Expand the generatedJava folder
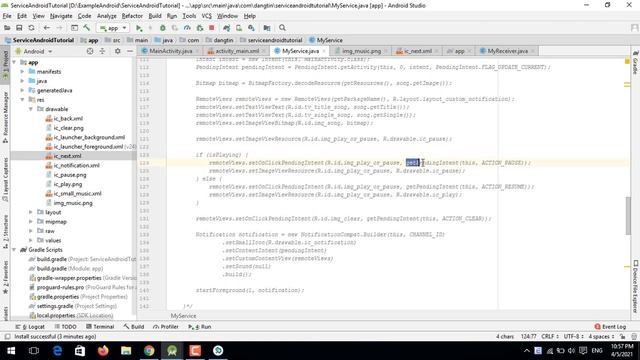 pos(22,91)
